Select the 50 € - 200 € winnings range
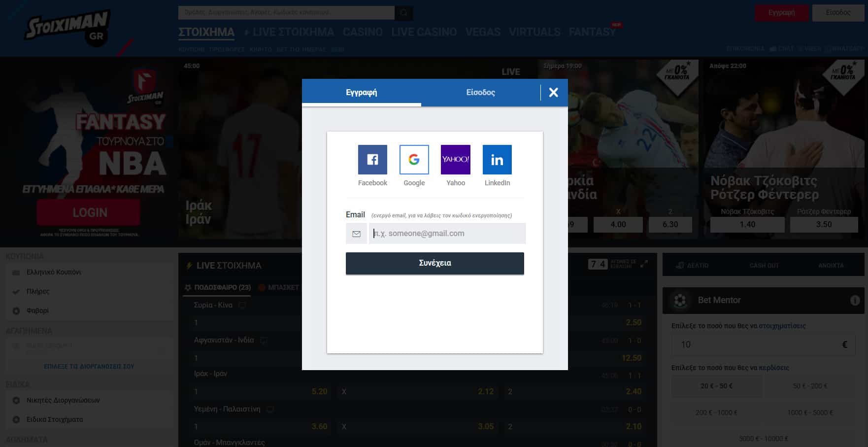868x447 pixels. pos(810,386)
